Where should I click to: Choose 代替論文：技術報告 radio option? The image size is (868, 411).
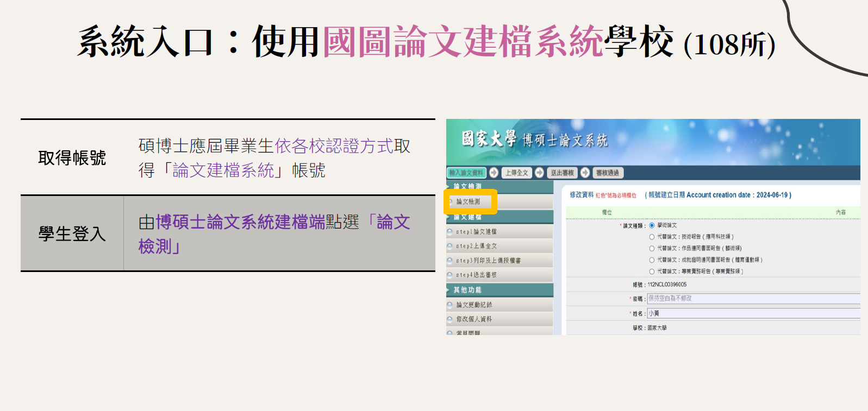(x=652, y=237)
